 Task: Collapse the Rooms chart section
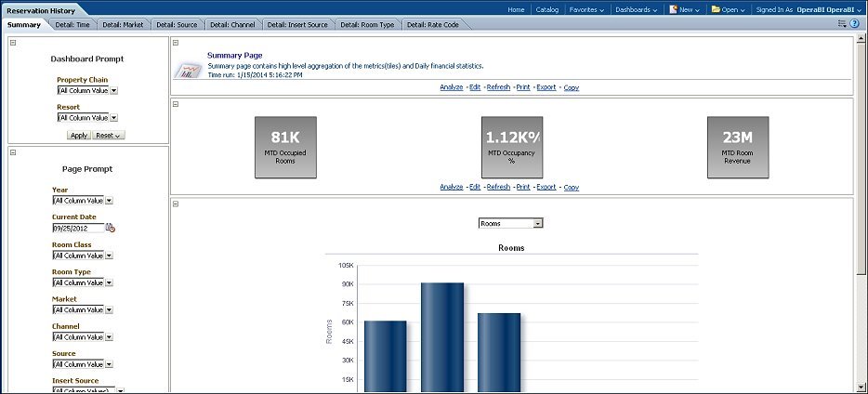(x=176, y=204)
